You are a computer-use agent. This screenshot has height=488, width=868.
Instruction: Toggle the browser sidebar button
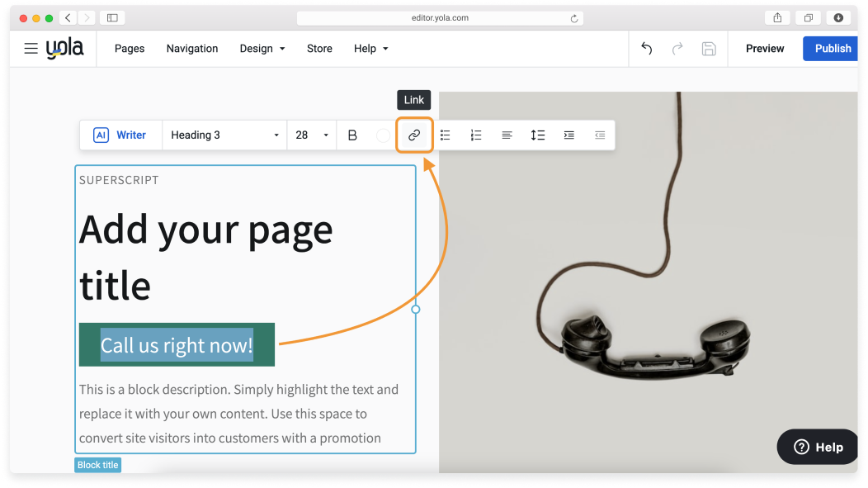[112, 18]
